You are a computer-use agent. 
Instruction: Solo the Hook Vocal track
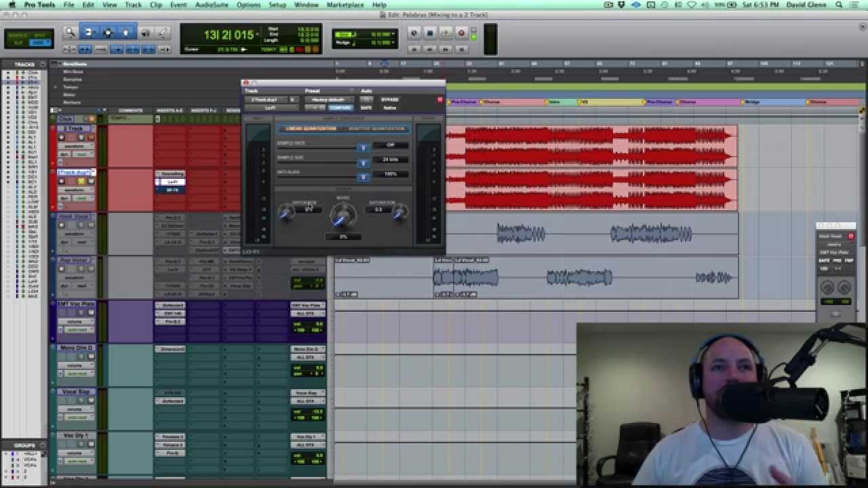pos(81,225)
